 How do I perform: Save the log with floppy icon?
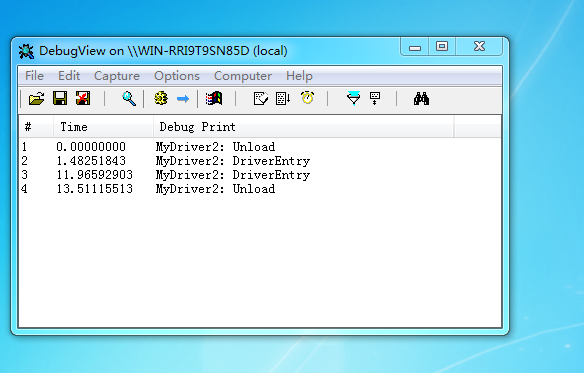(60, 98)
